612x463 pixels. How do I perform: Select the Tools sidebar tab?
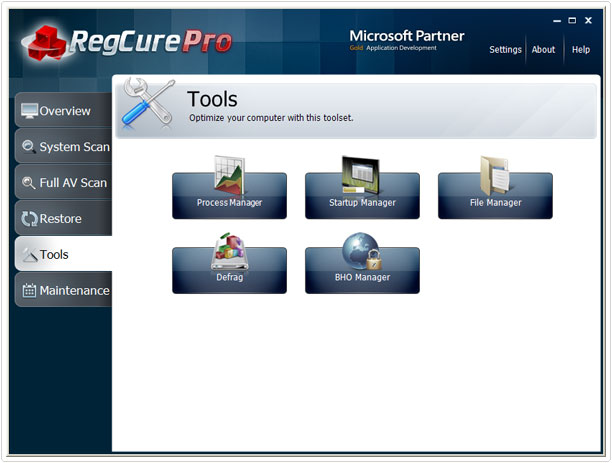[63, 254]
